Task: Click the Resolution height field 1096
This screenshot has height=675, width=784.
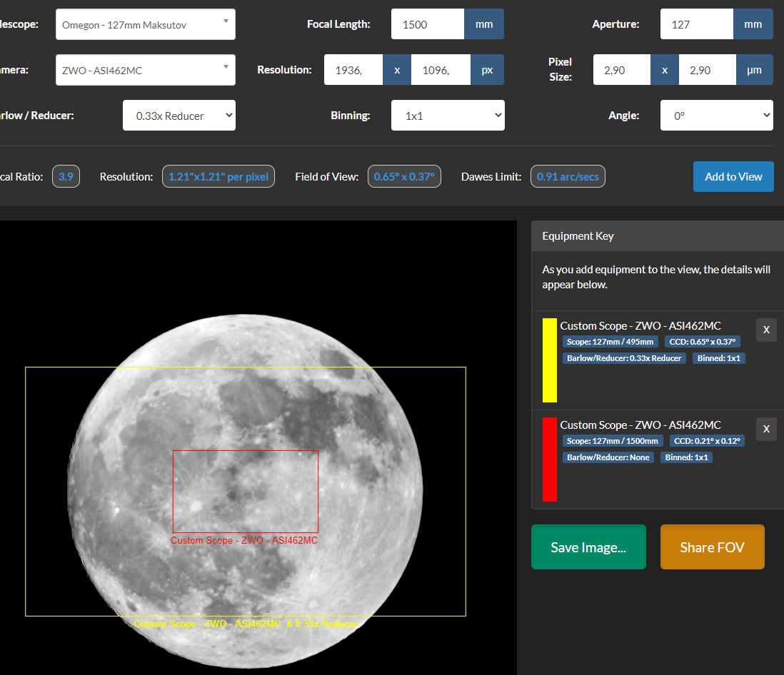Action: click(x=441, y=70)
